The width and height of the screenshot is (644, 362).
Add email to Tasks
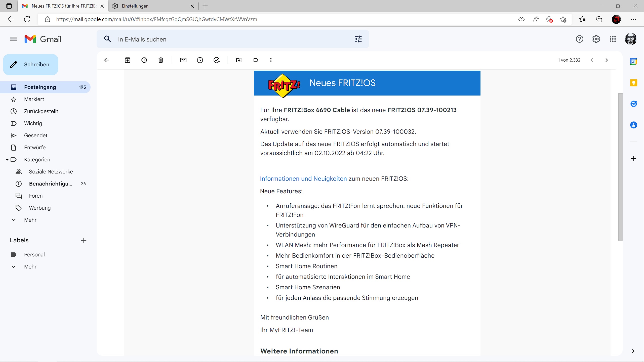217,60
